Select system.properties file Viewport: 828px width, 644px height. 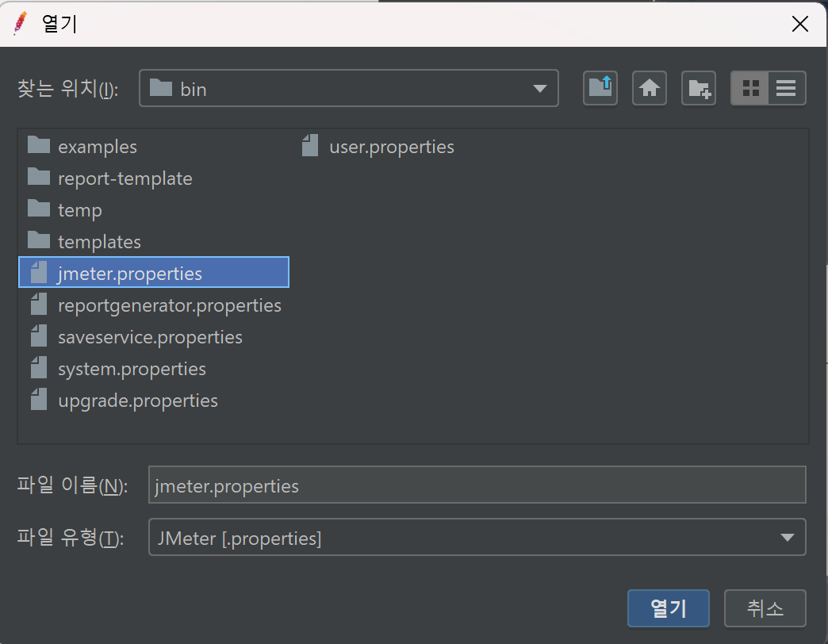pos(117,369)
